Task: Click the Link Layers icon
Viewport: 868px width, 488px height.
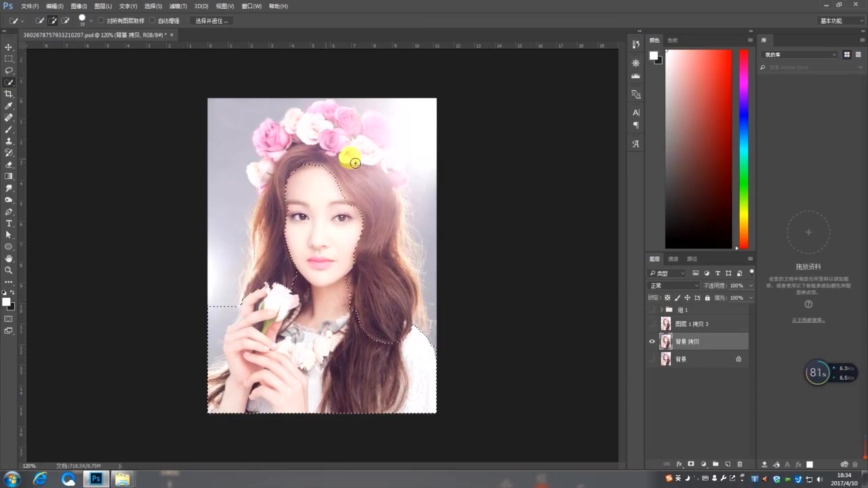Action: [x=667, y=464]
